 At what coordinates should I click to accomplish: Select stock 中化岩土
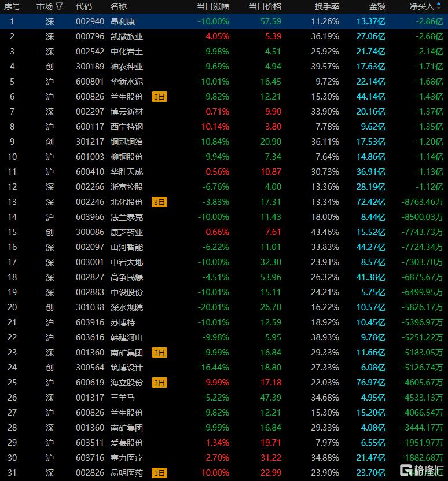[127, 52]
